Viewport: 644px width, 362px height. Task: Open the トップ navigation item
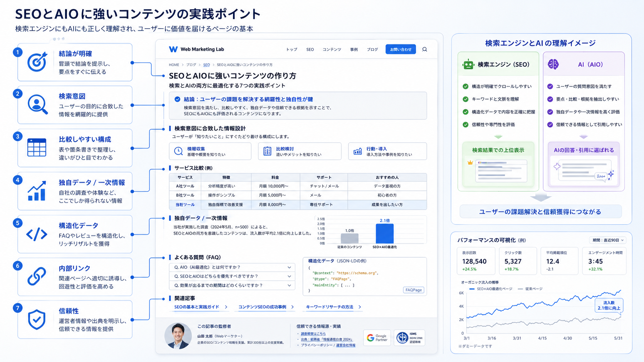click(x=292, y=50)
